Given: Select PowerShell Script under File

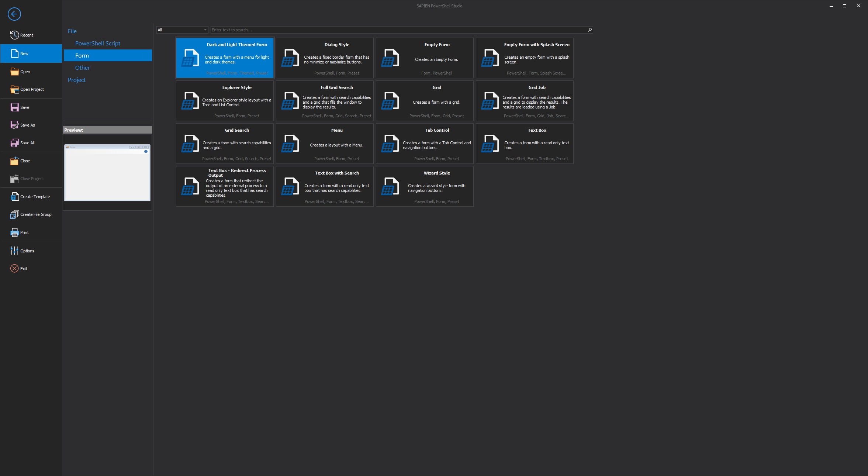Looking at the screenshot, I should pyautogui.click(x=98, y=44).
